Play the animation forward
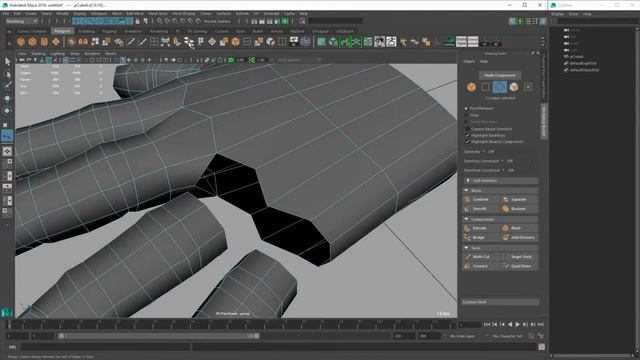 click(x=518, y=324)
